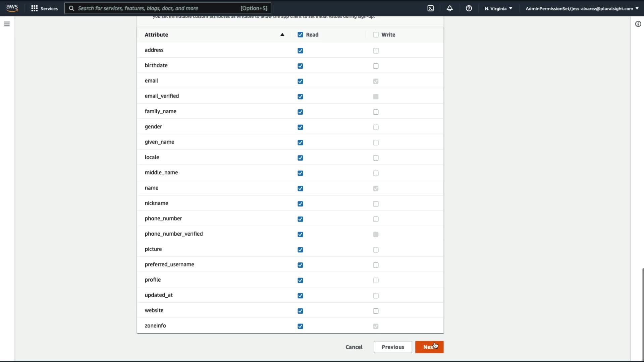This screenshot has width=644, height=362.
Task: Open the notifications bell
Action: [x=449, y=8]
